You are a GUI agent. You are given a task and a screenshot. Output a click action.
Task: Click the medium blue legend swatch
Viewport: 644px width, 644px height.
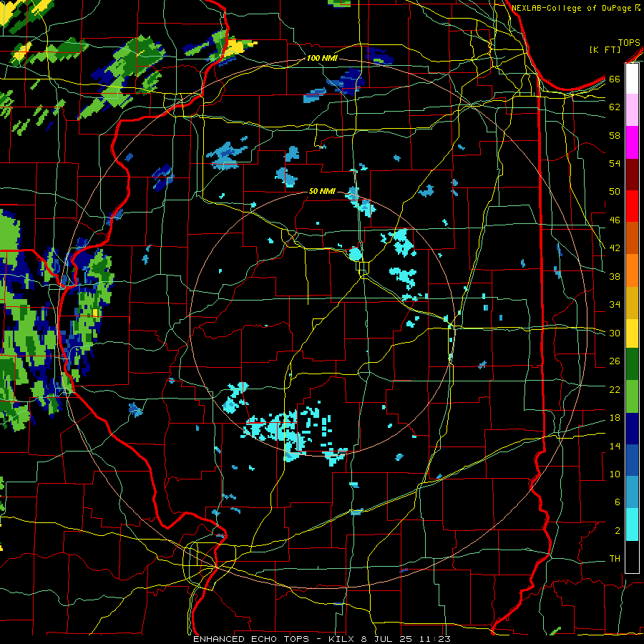[x=632, y=460]
